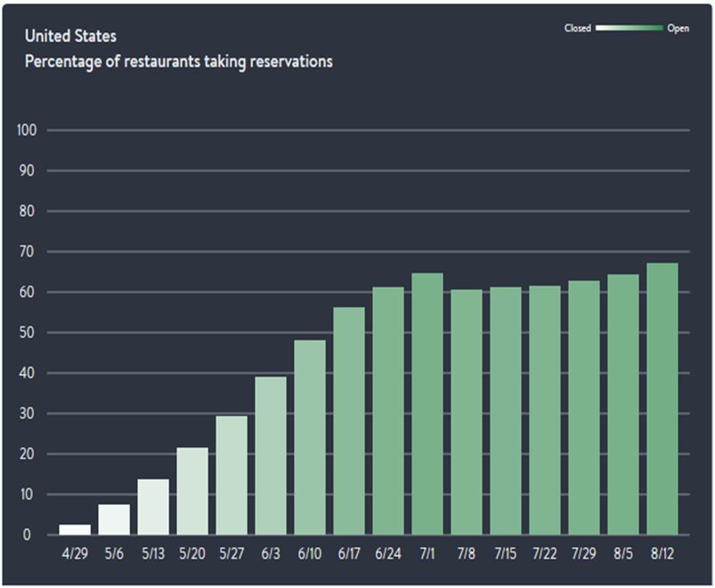Viewport: 715px width, 588px height.
Task: Click the 7/8 bar
Action: pos(466,412)
